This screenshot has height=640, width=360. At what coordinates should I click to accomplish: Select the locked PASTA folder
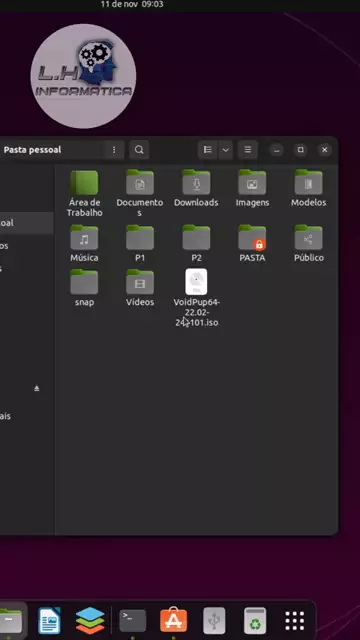pyautogui.click(x=252, y=244)
